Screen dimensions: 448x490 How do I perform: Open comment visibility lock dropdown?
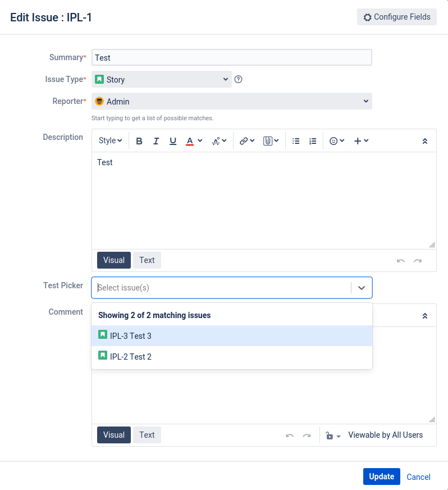pyautogui.click(x=333, y=435)
